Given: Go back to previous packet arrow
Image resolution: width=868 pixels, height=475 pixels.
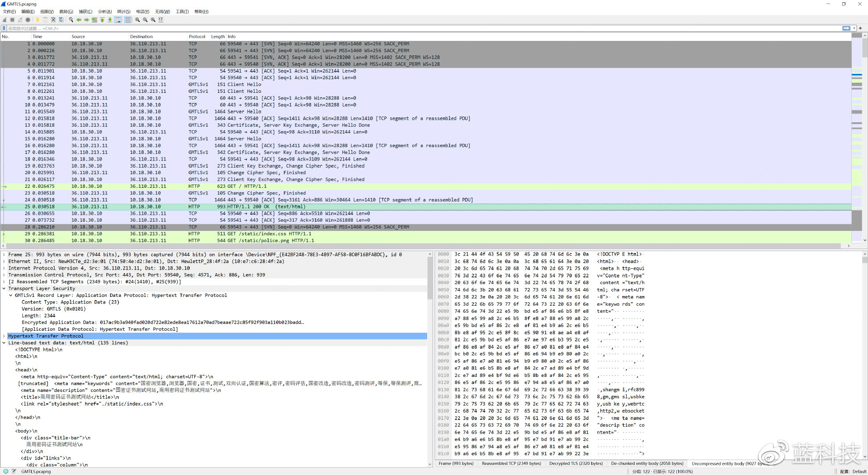Looking at the screenshot, I should point(79,20).
